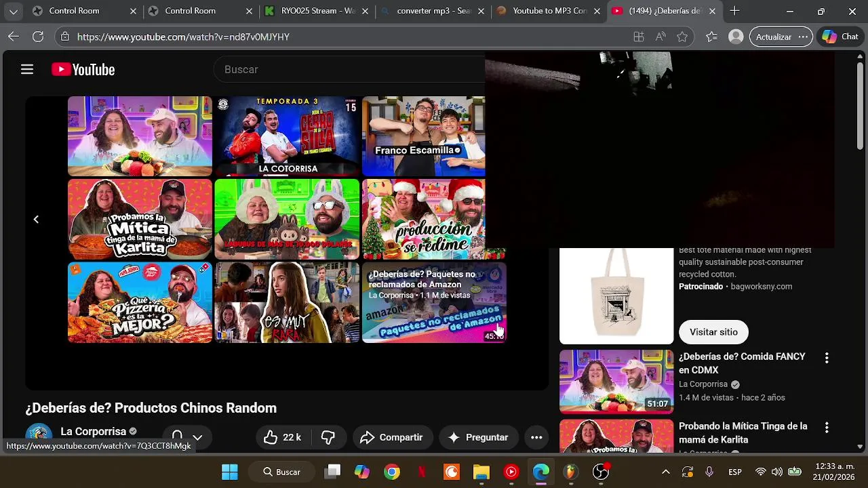Open ¿Deberías de? Comida FANCY en CDMX title
Image resolution: width=868 pixels, height=488 pixels.
click(x=742, y=363)
